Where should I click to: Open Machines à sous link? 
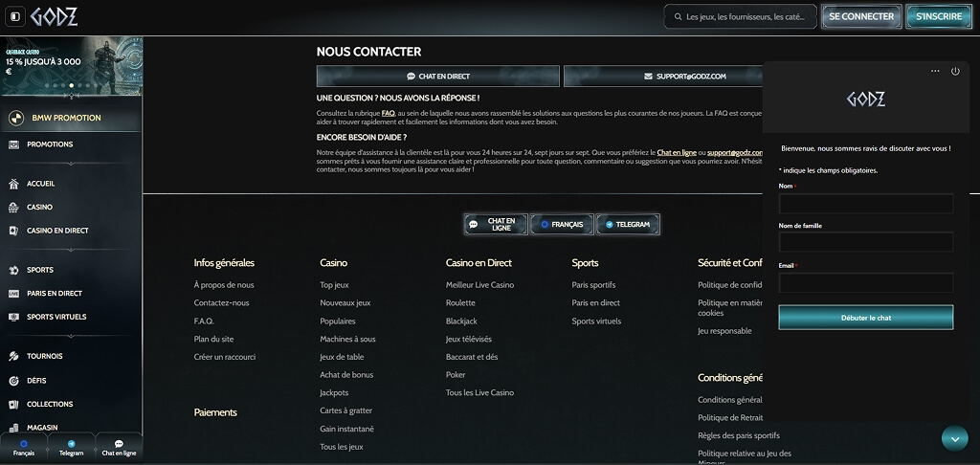tap(347, 340)
